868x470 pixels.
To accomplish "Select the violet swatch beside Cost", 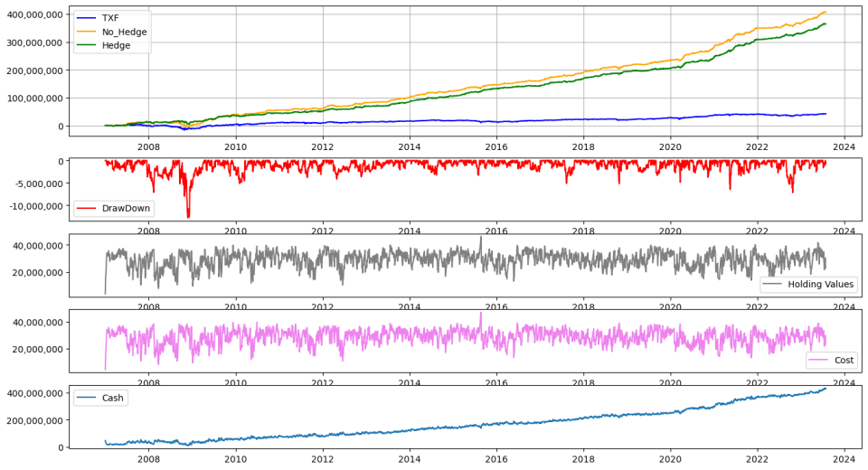I will 818,361.
